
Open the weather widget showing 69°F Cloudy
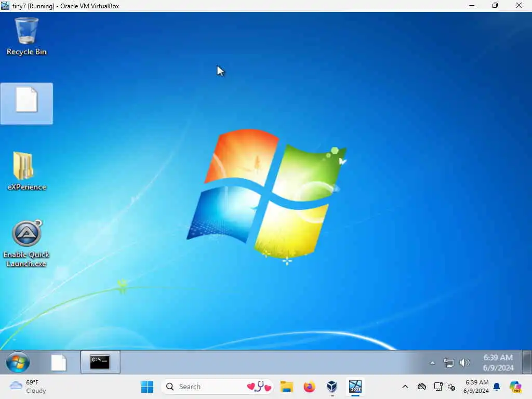coord(28,387)
